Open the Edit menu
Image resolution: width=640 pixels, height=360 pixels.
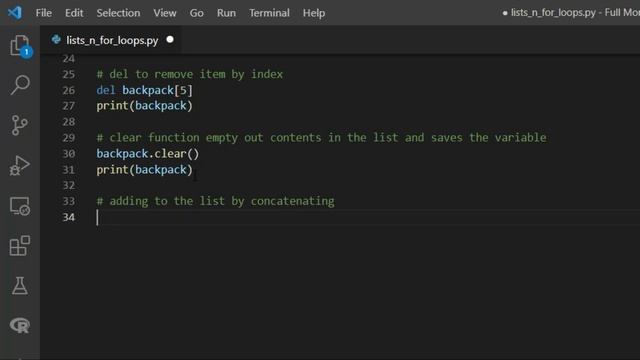tap(74, 13)
